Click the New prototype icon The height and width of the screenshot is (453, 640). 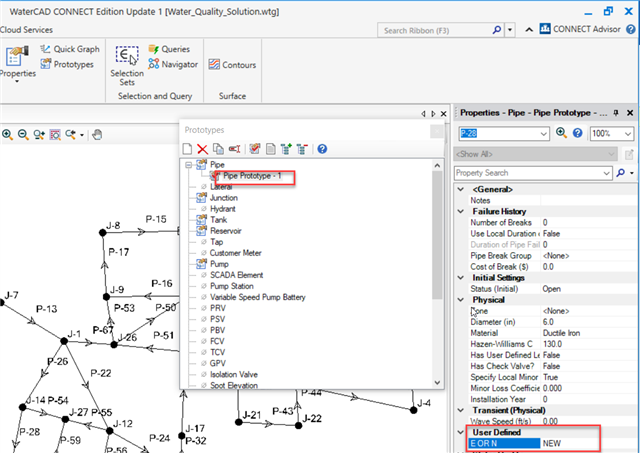coord(187,149)
